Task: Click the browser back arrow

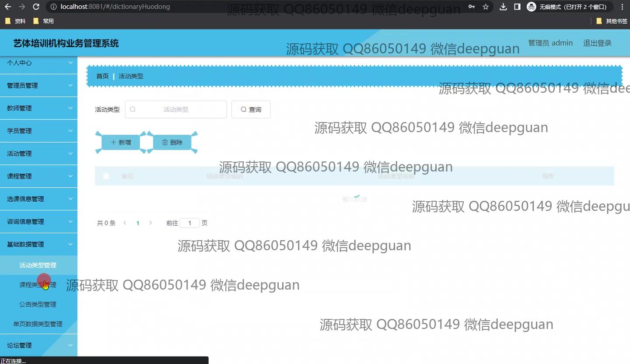Action: coord(8,7)
